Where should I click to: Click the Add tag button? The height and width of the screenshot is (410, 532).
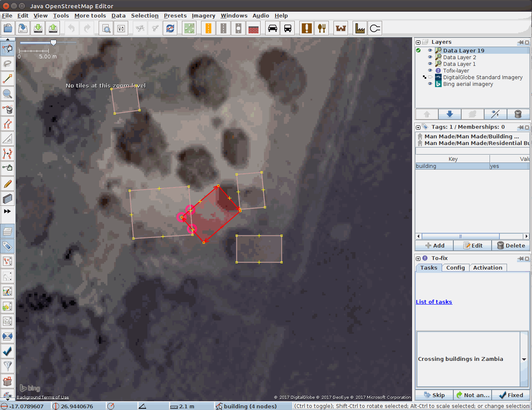click(434, 245)
